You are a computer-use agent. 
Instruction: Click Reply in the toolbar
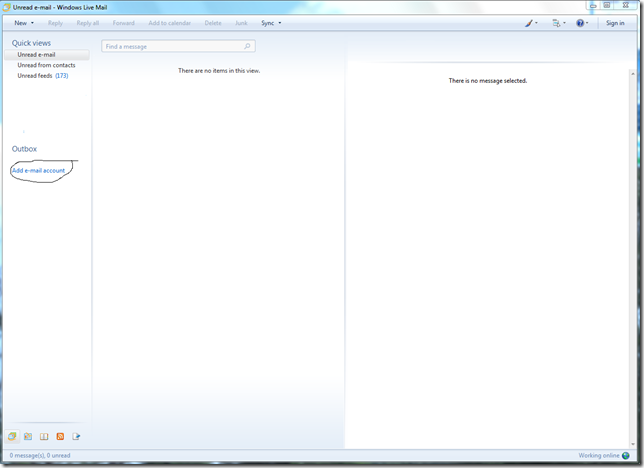[x=55, y=23]
